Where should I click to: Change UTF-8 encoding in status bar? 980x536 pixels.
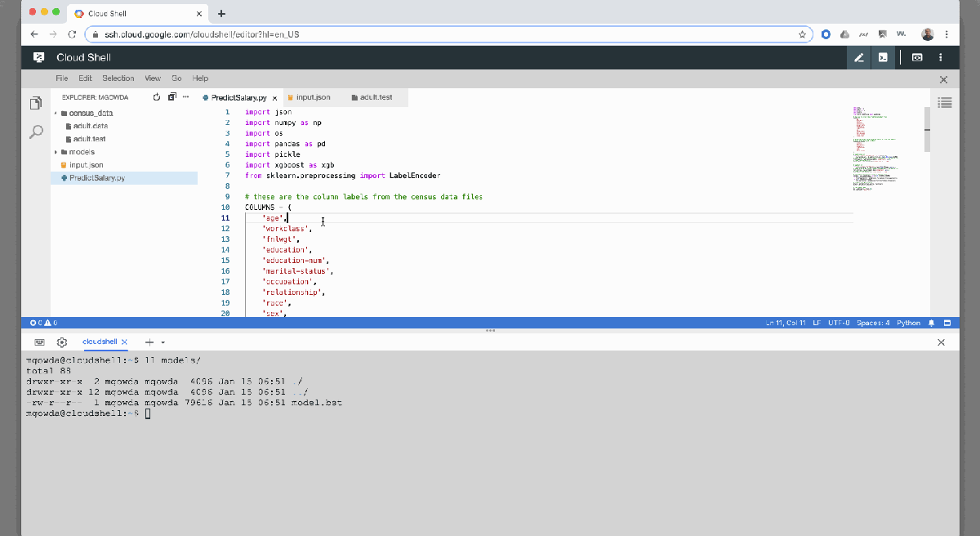[x=838, y=323]
